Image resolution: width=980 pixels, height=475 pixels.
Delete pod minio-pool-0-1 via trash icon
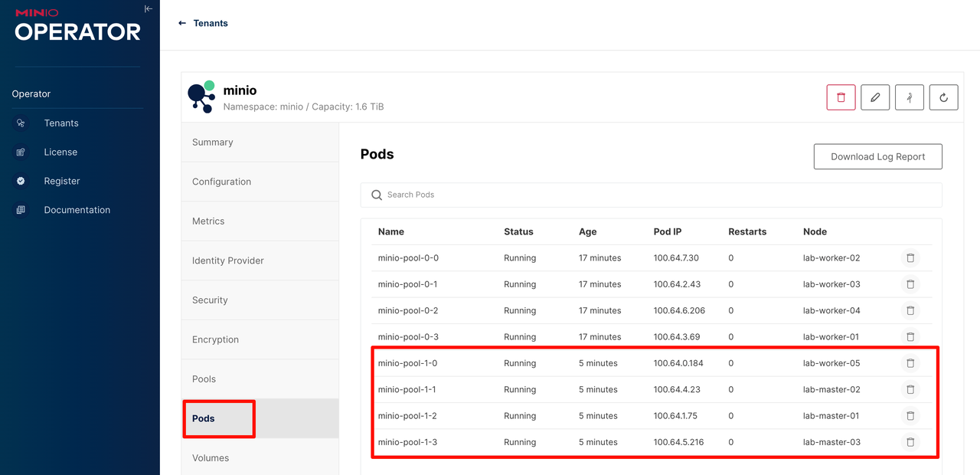click(910, 284)
